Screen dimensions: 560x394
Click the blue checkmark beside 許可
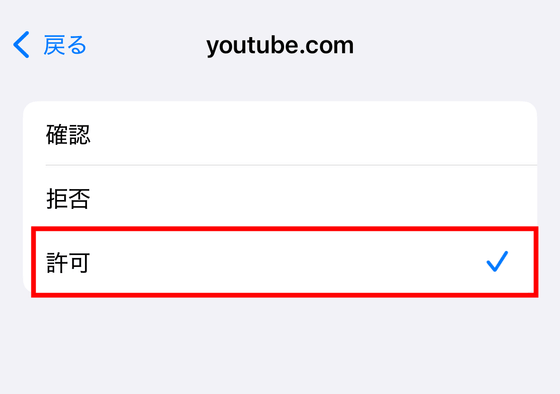coord(497,261)
